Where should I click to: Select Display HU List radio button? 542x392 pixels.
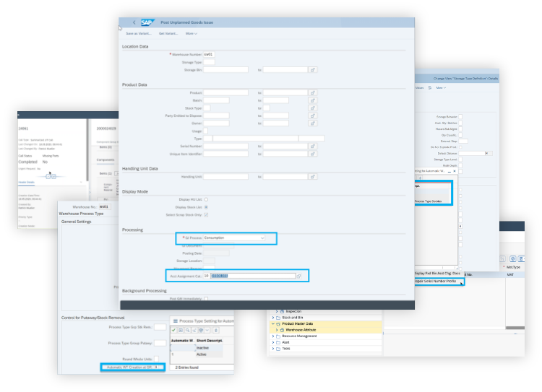tap(206, 200)
